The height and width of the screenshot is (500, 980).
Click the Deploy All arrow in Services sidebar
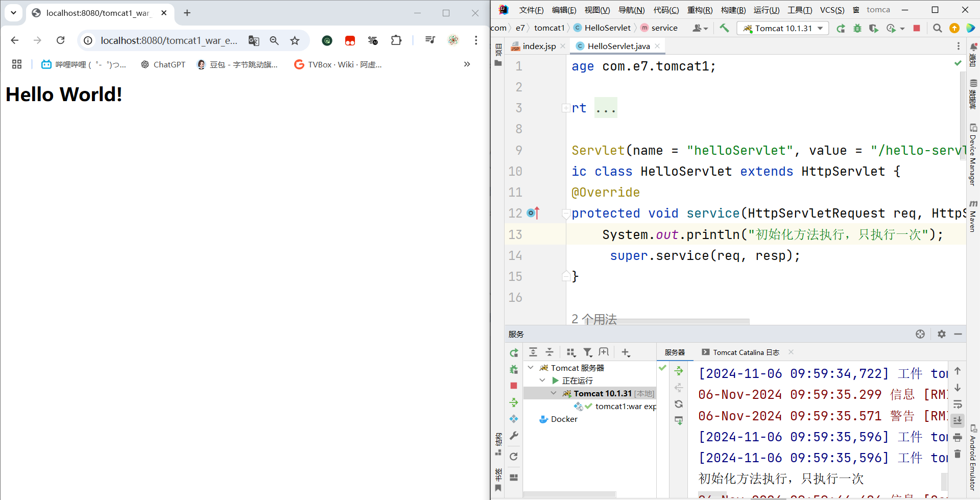[514, 402]
